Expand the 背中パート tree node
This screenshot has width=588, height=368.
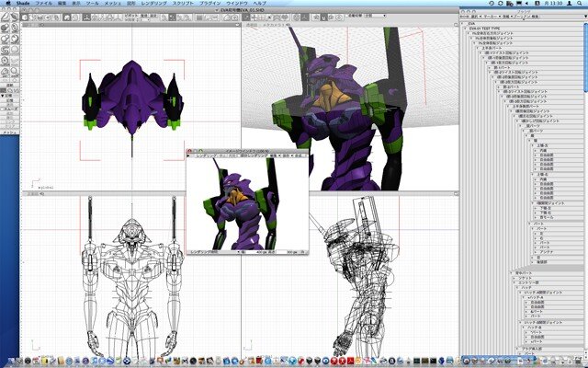pyautogui.click(x=512, y=272)
